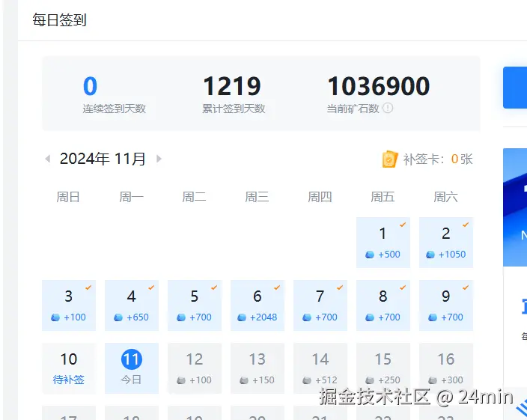Select upcoming day 16 with +300

446,368
